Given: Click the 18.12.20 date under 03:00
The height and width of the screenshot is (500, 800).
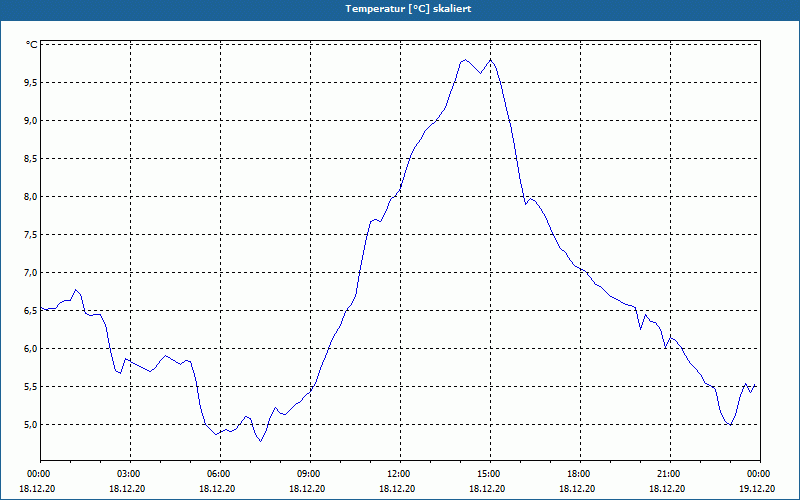Looking at the screenshot, I should [127, 488].
